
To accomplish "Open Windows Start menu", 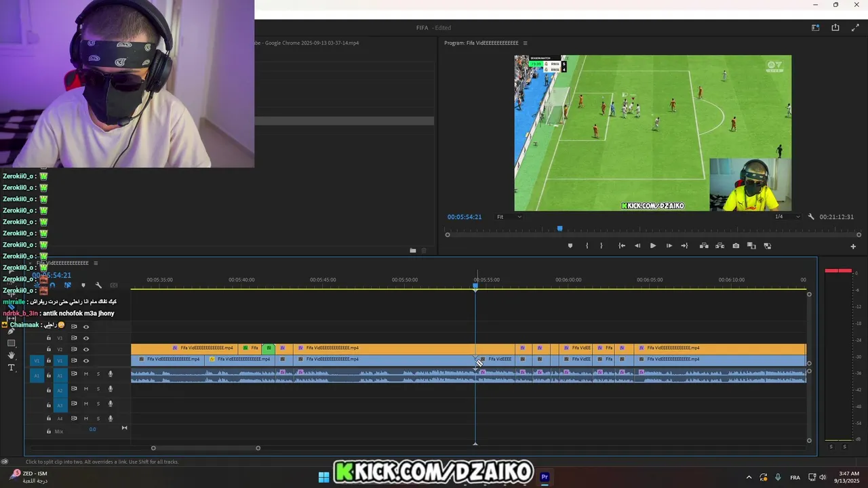I will [x=323, y=477].
